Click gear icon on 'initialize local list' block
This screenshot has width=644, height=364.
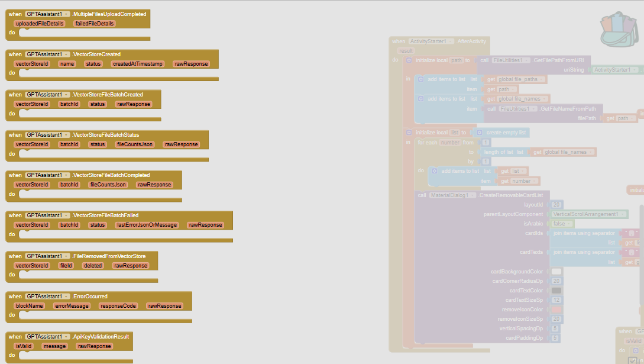[409, 133]
